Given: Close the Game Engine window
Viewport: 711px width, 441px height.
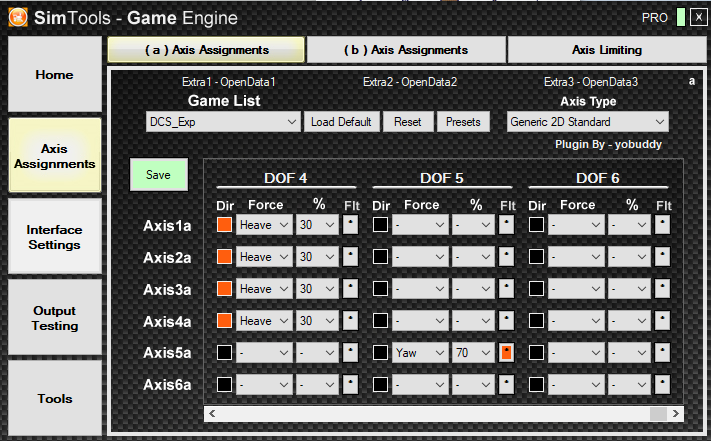Looking at the screenshot, I should coord(698,18).
